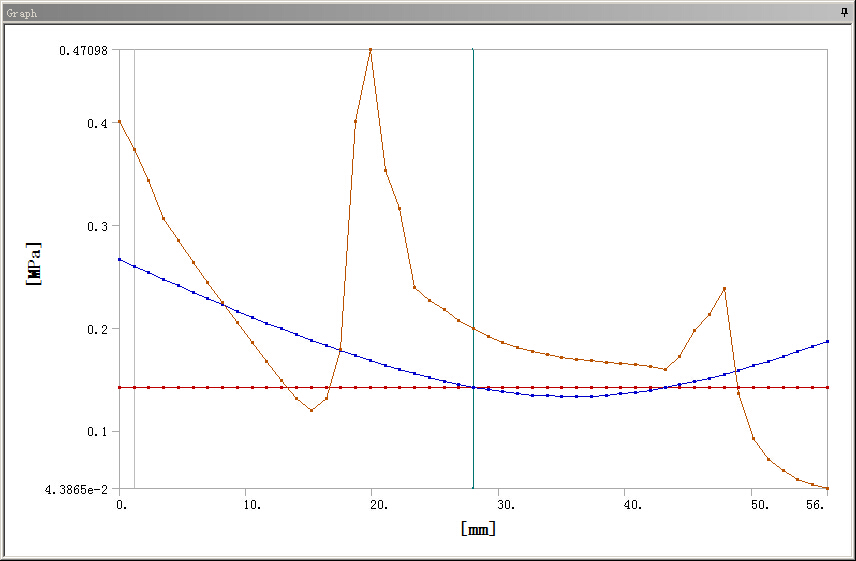Click the blue curve's start point at 0 mm

(x=120, y=259)
